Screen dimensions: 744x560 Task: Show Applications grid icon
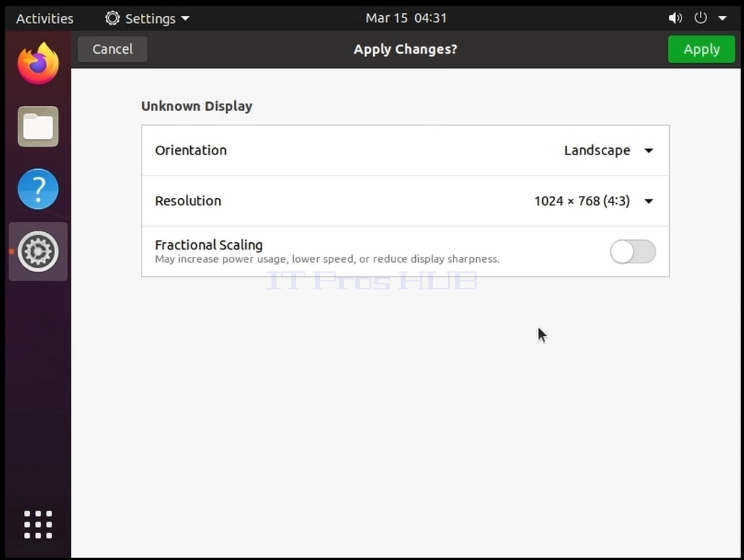click(x=38, y=524)
